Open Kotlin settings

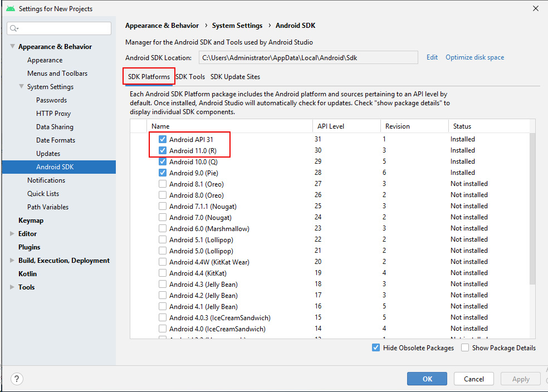pos(27,273)
